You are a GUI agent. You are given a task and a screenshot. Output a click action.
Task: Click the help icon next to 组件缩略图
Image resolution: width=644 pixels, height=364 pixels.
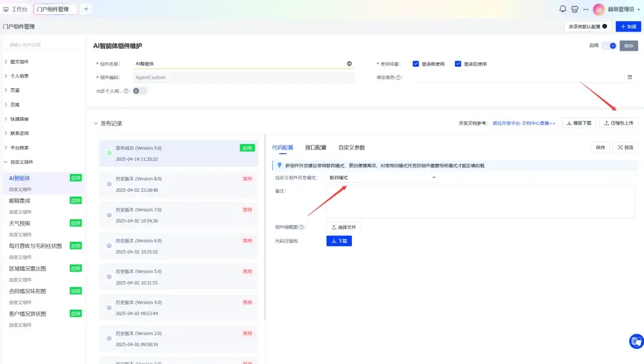click(301, 227)
